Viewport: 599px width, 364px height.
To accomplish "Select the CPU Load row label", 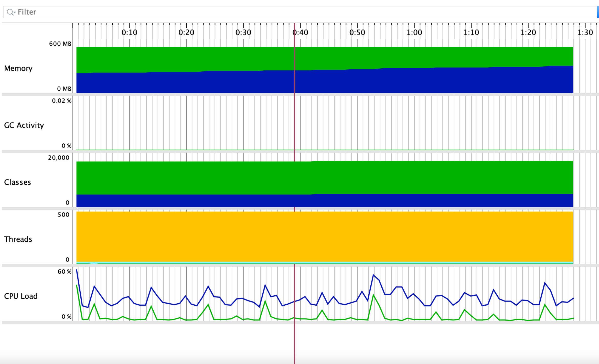I will [x=21, y=296].
